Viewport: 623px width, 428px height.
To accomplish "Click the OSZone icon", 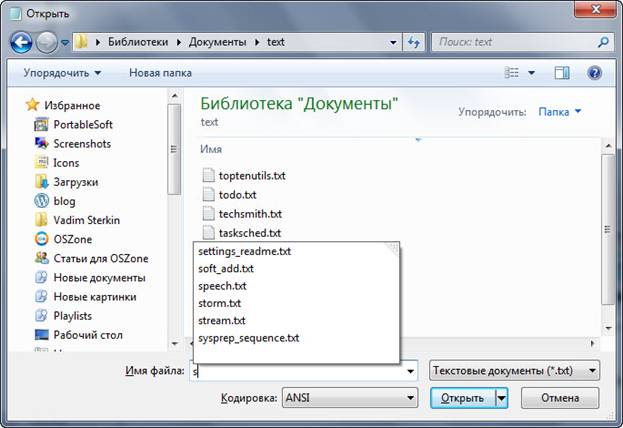I will coord(41,239).
